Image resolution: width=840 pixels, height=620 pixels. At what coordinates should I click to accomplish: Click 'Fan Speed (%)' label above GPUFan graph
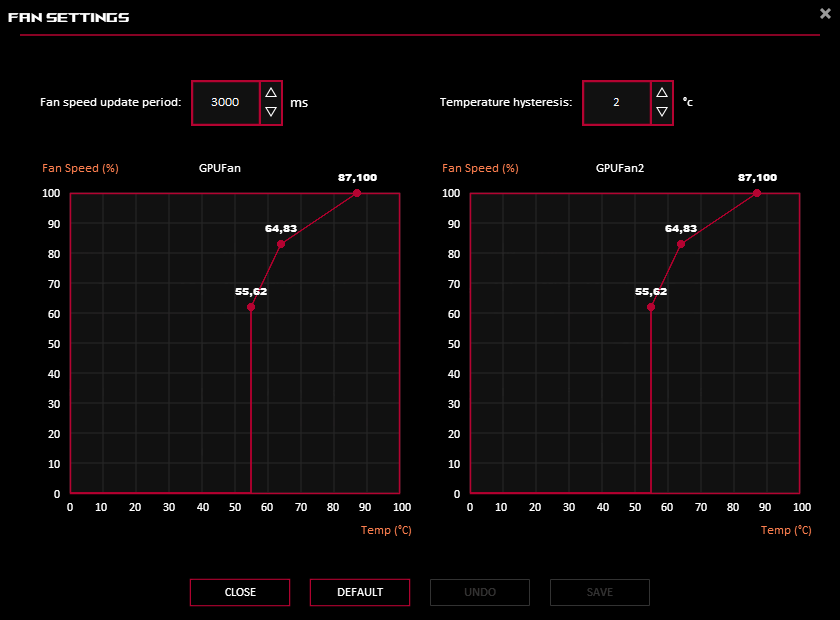point(80,168)
